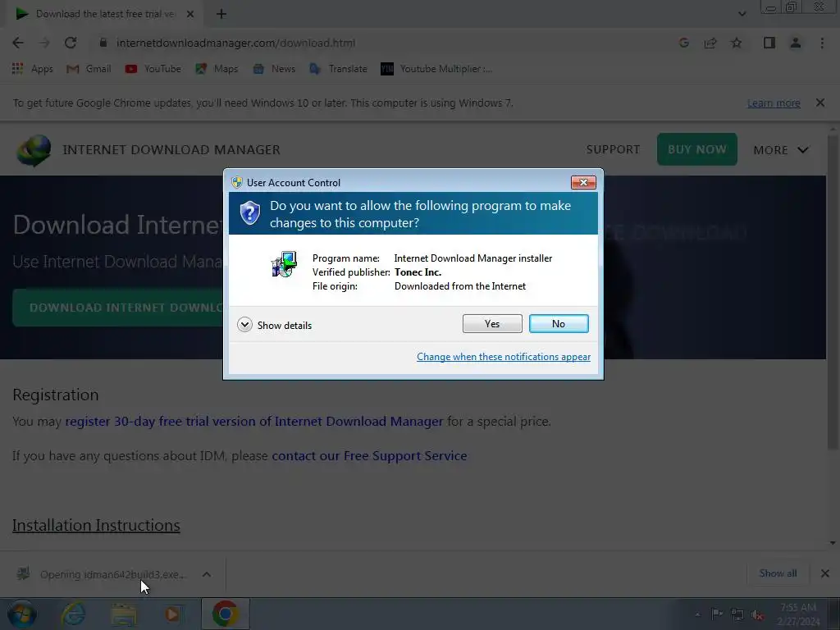Close the Download the latest free trial tab
Image resolution: width=840 pixels, height=630 pixels.
pyautogui.click(x=190, y=14)
